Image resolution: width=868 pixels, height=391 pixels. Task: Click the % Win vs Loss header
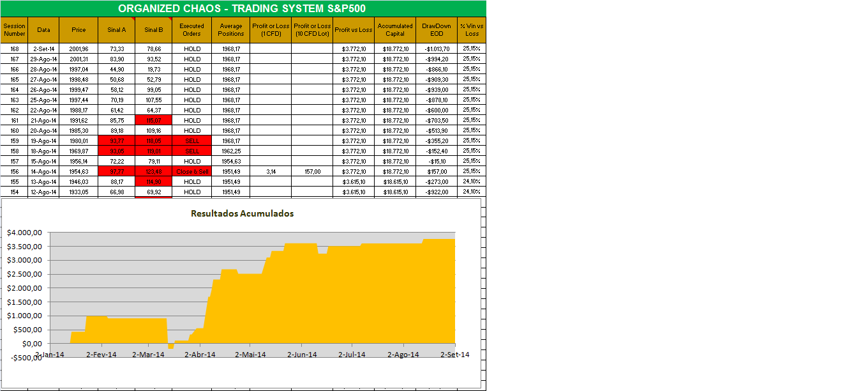point(472,30)
